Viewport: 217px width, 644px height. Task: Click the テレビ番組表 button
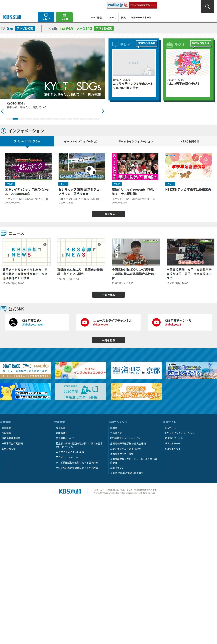click(25, 28)
